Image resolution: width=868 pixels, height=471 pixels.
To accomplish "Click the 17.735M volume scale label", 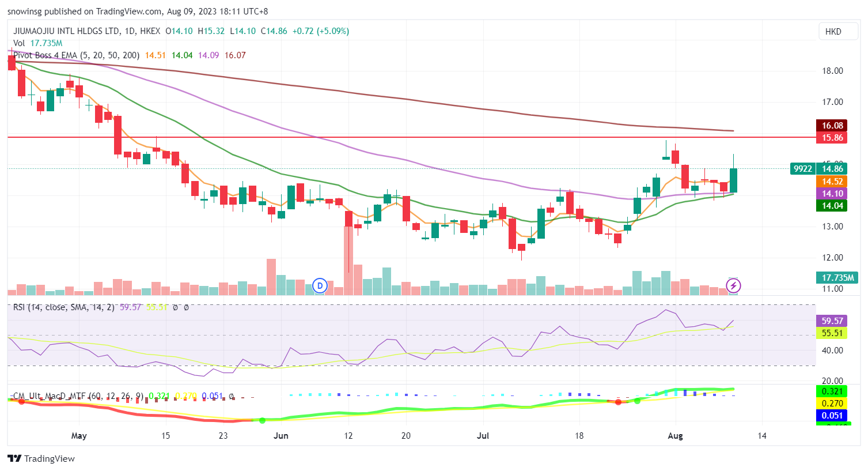I will (838, 278).
